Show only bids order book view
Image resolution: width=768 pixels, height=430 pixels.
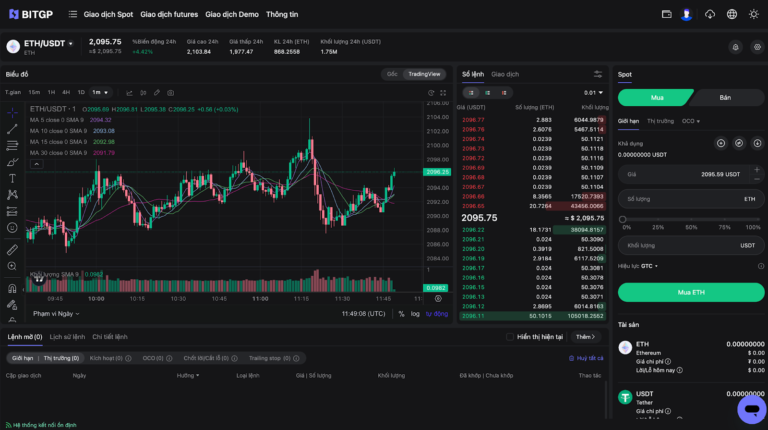click(487, 93)
